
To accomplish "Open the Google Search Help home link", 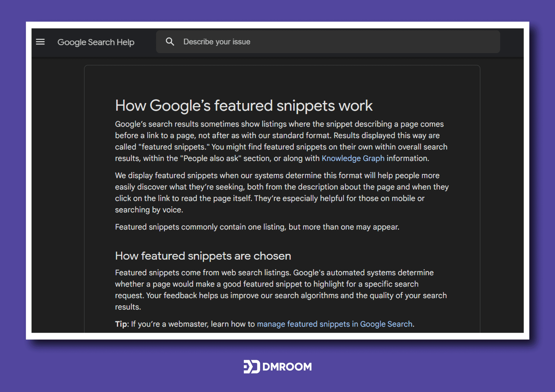I will 96,42.
